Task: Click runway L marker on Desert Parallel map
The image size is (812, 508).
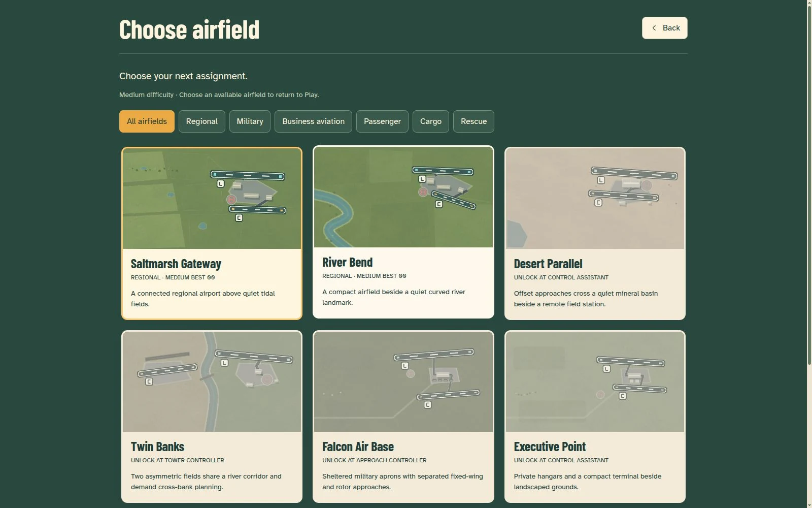Action: (x=601, y=180)
